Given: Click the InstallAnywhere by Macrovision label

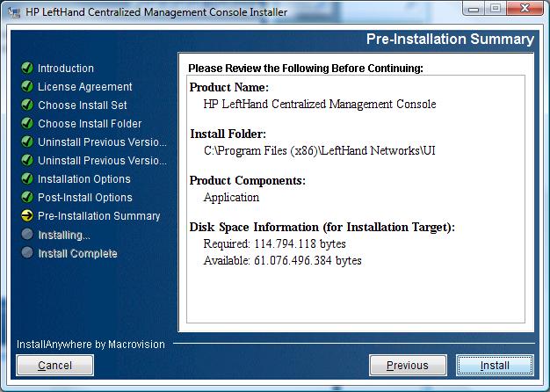Looking at the screenshot, I should 90,345.
